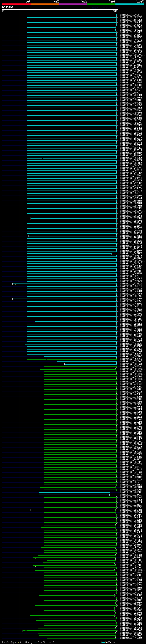Select the query label BB937901
Image resolution: width=146 pixels, height=644 pixels.
click(x=8, y=8)
